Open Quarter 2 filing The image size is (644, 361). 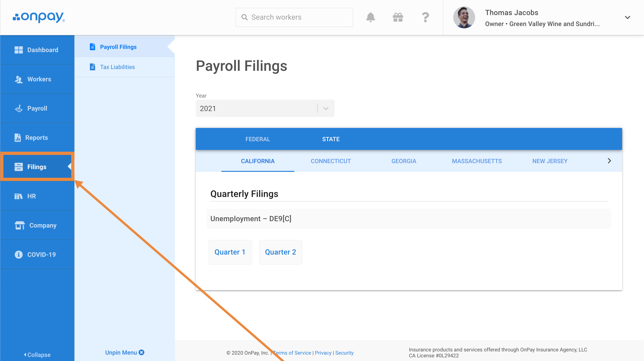tap(280, 252)
